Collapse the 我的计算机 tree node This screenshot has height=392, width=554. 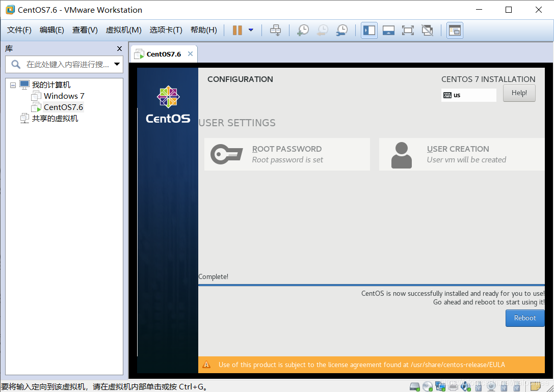coord(13,85)
